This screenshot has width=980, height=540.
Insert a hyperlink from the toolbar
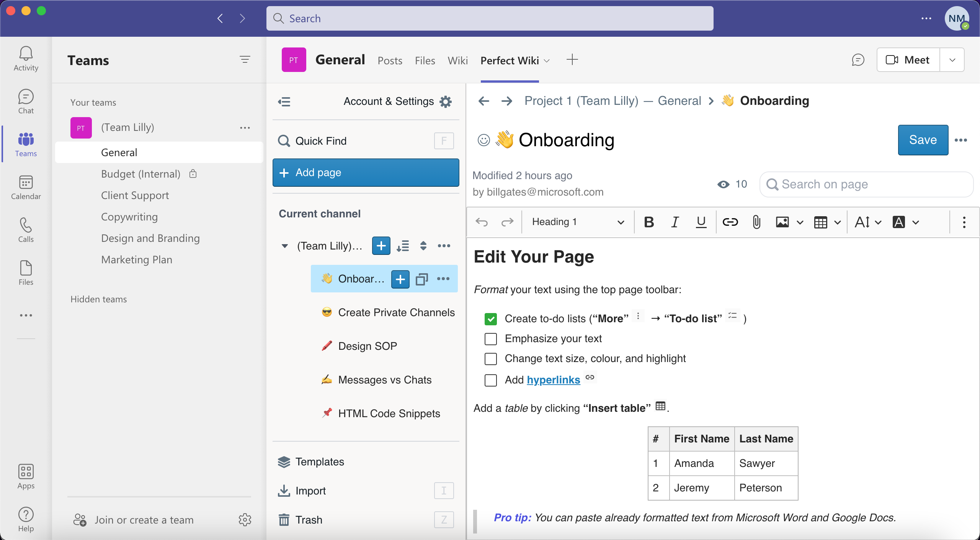click(730, 222)
